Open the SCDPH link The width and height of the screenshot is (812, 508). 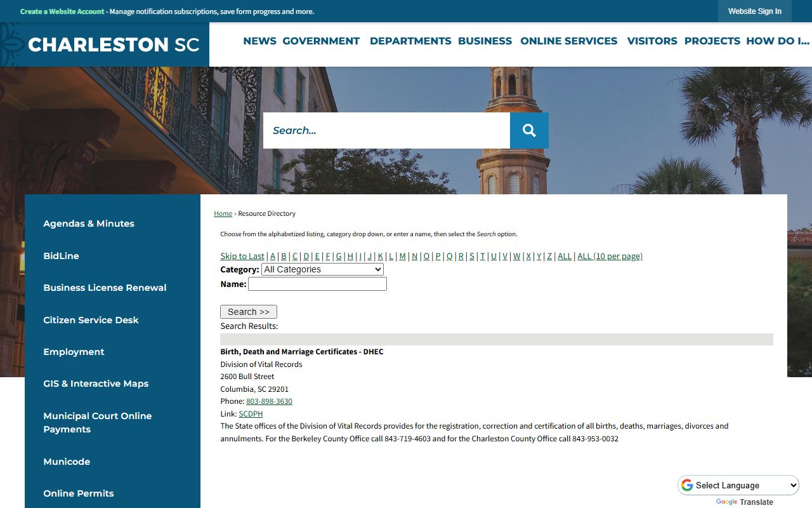[x=251, y=414]
